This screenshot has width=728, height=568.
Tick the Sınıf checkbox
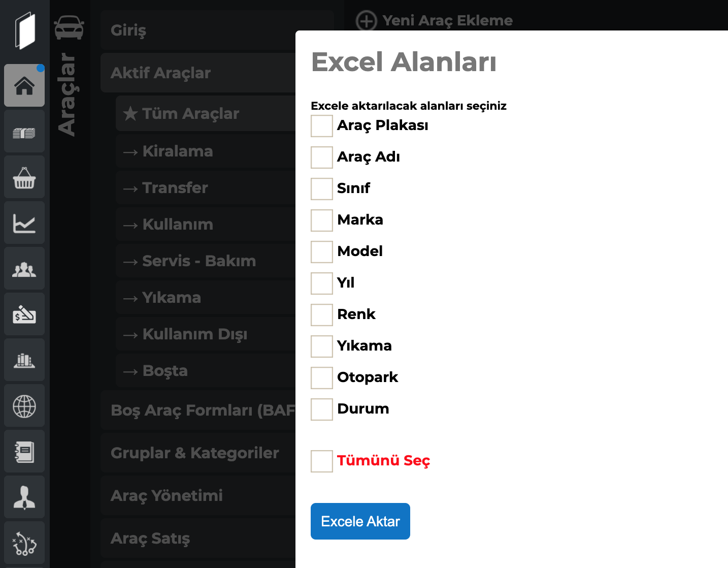click(x=322, y=189)
